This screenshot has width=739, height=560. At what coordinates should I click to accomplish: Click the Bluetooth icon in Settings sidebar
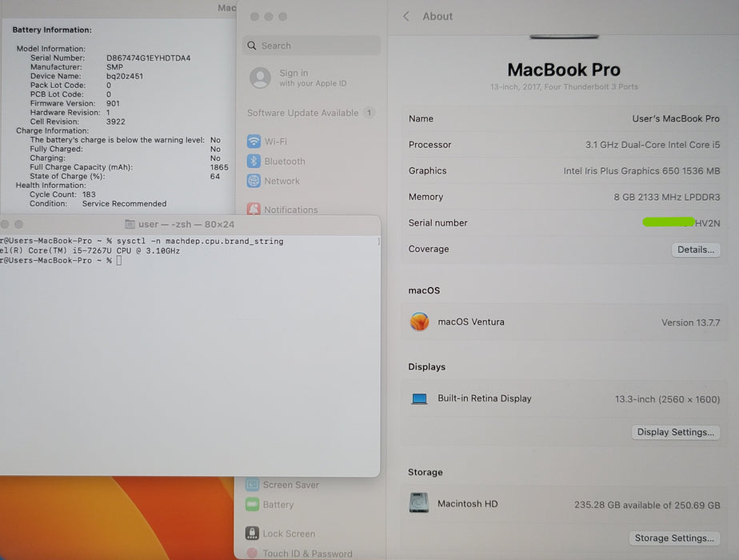coord(254,161)
